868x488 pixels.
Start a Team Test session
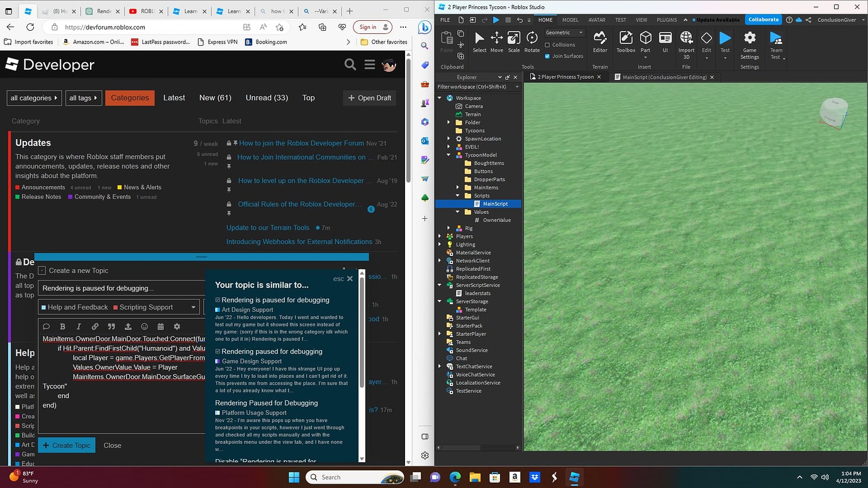(776, 45)
